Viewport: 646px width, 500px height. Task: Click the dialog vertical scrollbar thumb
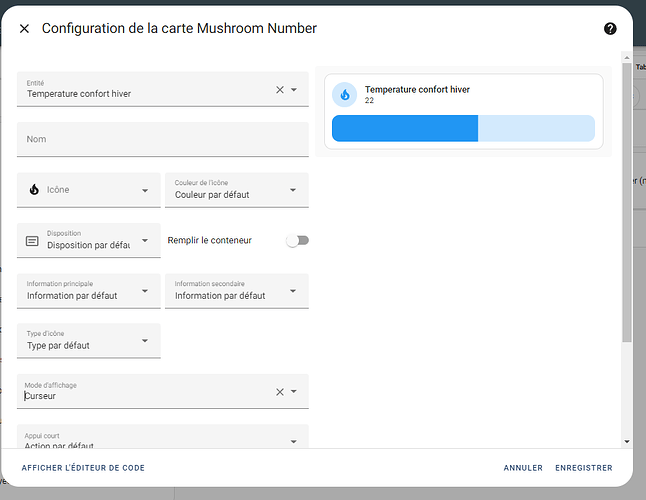tap(627, 202)
